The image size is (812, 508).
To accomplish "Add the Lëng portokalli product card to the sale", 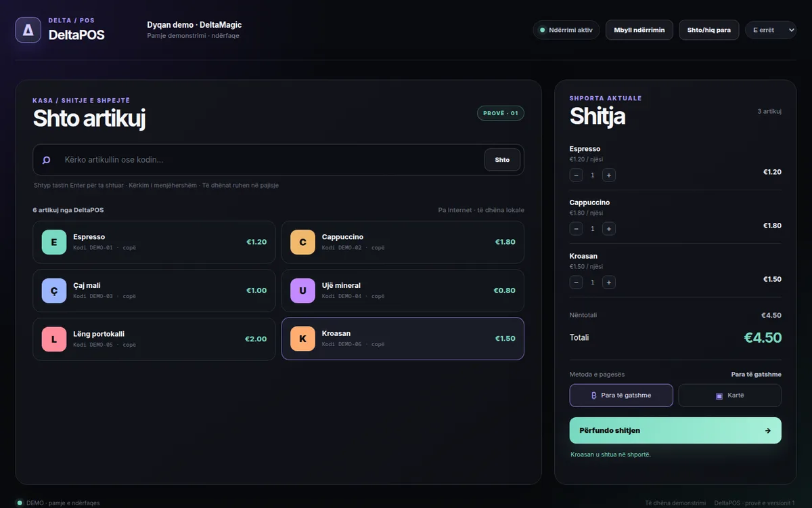I will [154, 339].
